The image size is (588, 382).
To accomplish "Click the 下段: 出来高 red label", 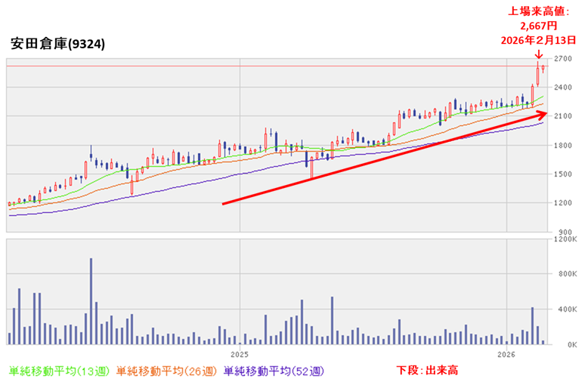I will pyautogui.click(x=427, y=371).
